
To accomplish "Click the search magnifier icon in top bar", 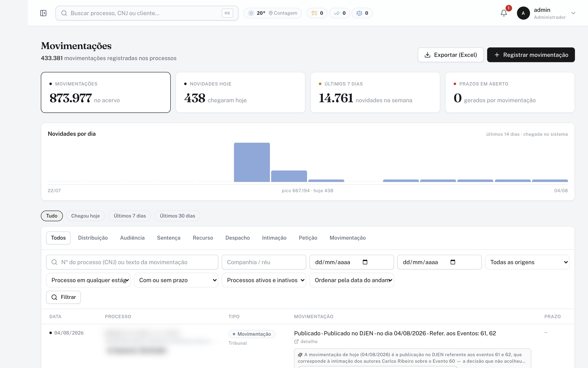I will pos(64,13).
